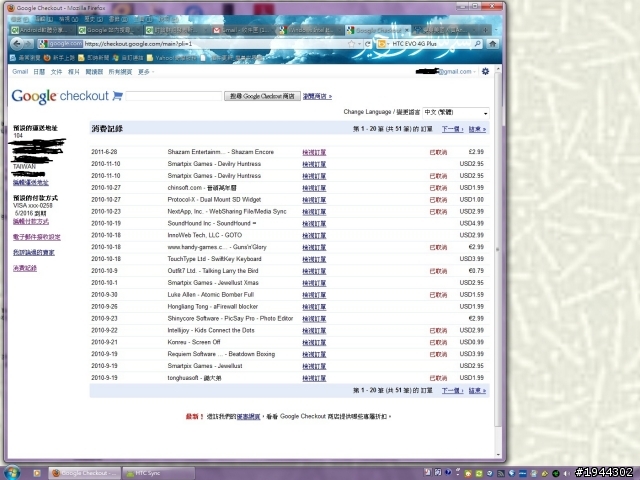Image resolution: width=640 pixels, height=480 pixels.
Task: Click Gmail link in Google bar
Action: tap(20, 72)
